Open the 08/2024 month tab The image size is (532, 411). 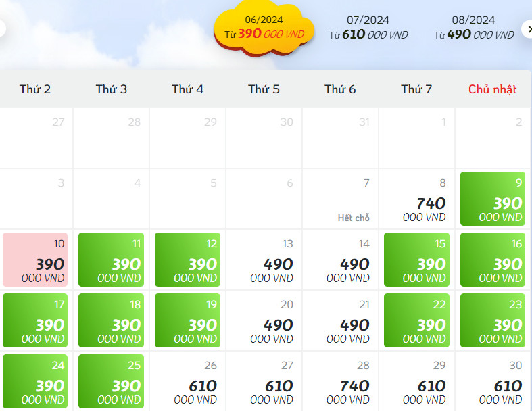(x=474, y=27)
